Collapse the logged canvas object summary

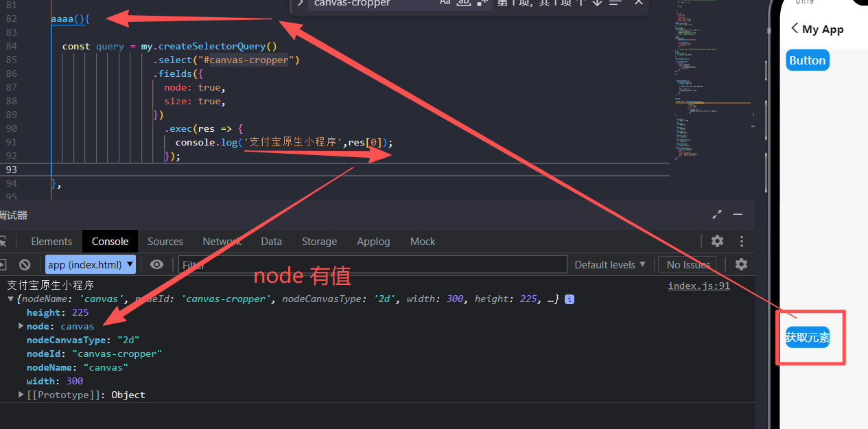tap(10, 299)
